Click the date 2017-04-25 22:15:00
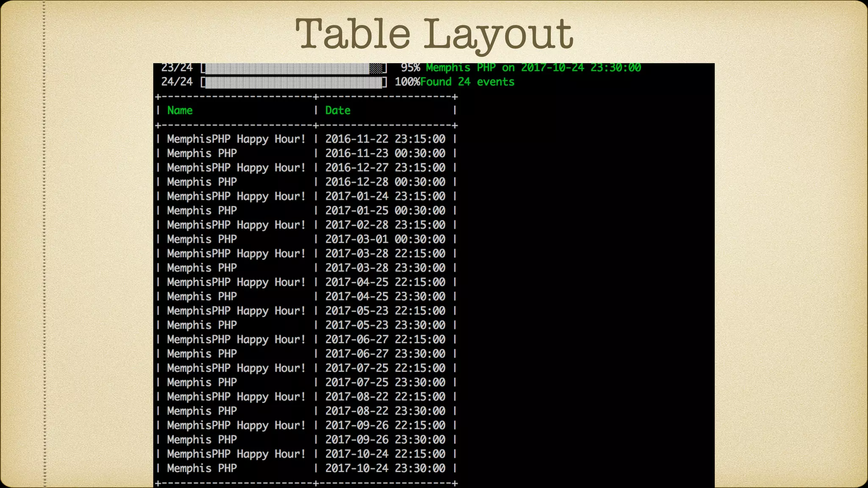The width and height of the screenshot is (868, 488). pyautogui.click(x=385, y=282)
